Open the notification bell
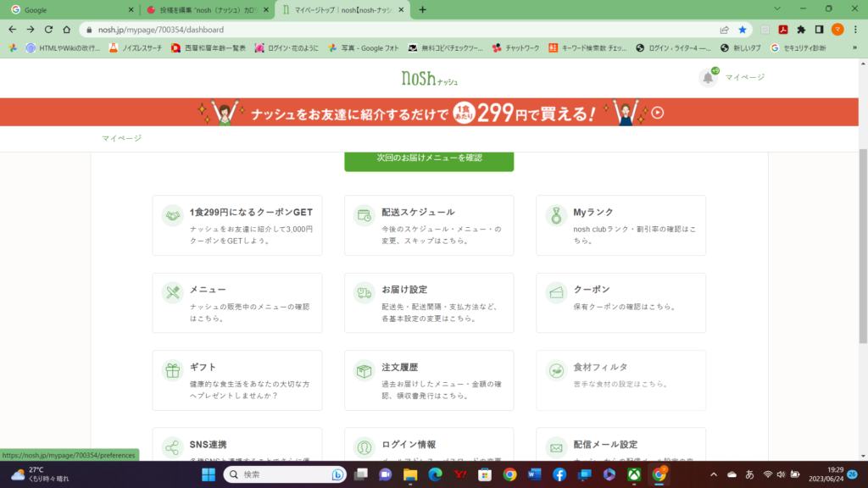The image size is (868, 488). coord(708,77)
